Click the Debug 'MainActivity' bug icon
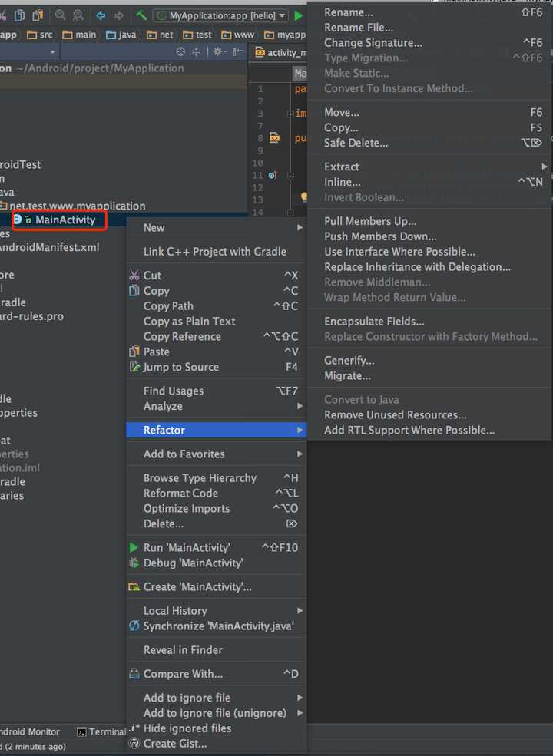 (134, 563)
